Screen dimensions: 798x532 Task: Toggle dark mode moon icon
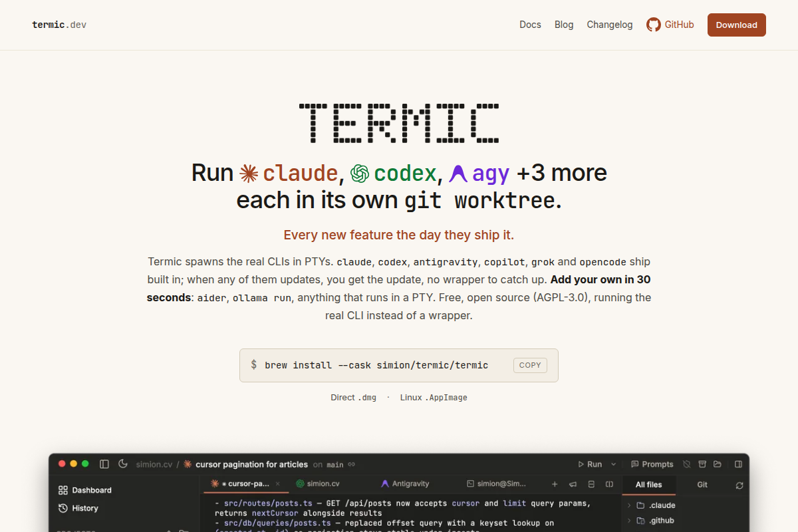[123, 464]
